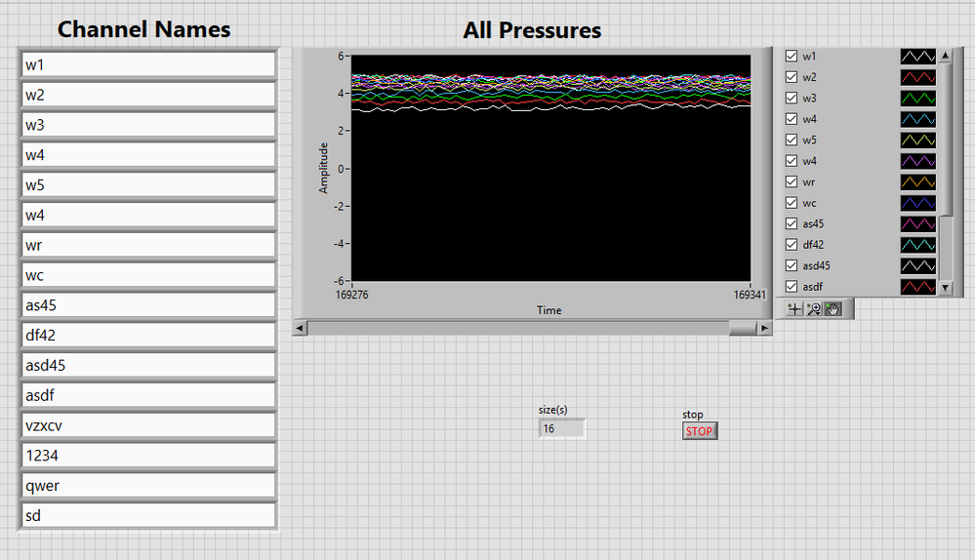
Task: Click the All Pressures graph title
Action: click(x=532, y=30)
